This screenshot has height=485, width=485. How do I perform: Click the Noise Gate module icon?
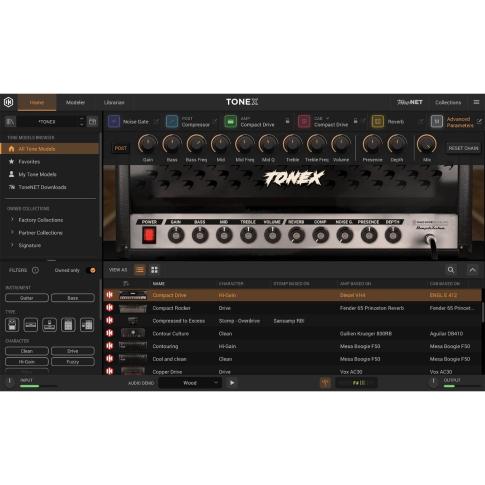(x=114, y=122)
